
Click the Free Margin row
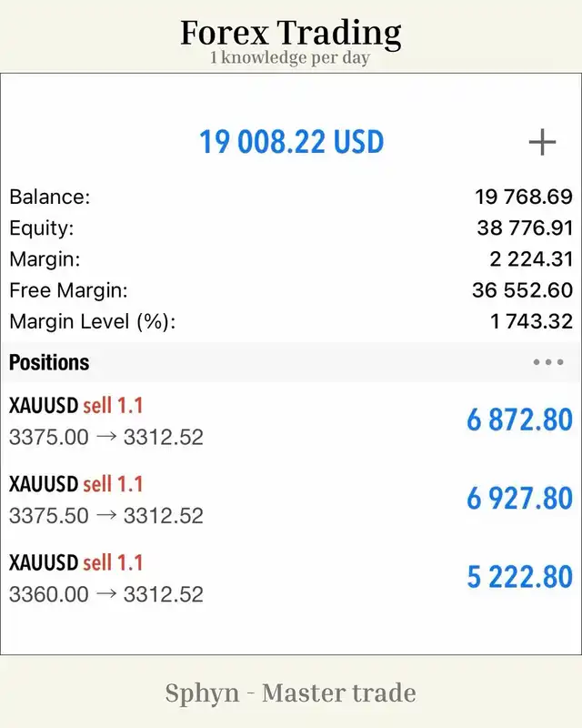(291, 290)
